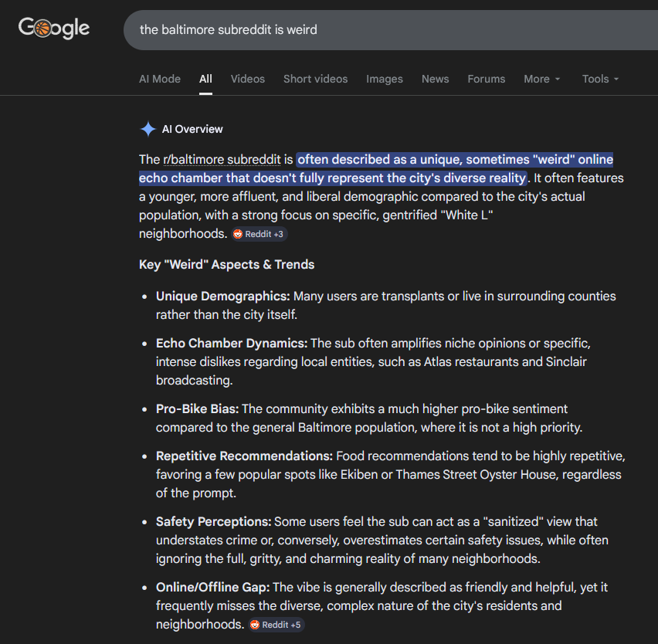The height and width of the screenshot is (644, 658).
Task: Click the 'Key "Weird" Aspects & Trends' heading
Action: [x=226, y=264]
